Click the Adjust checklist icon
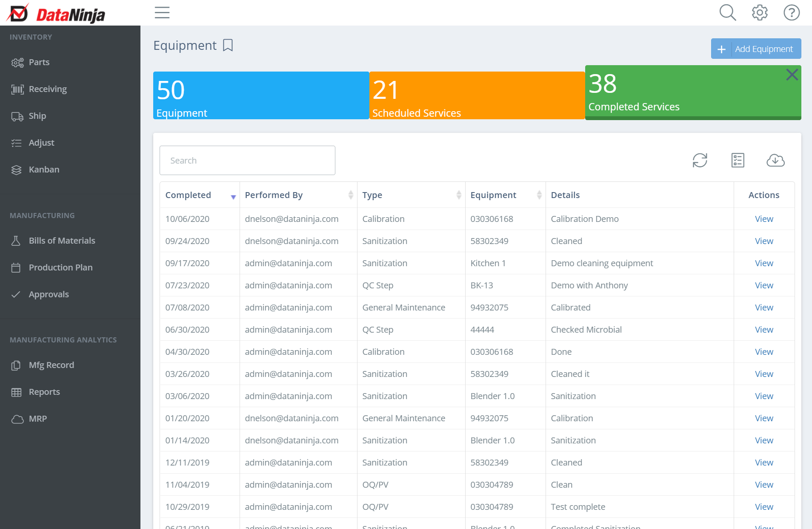Image resolution: width=812 pixels, height=529 pixels. (x=16, y=143)
